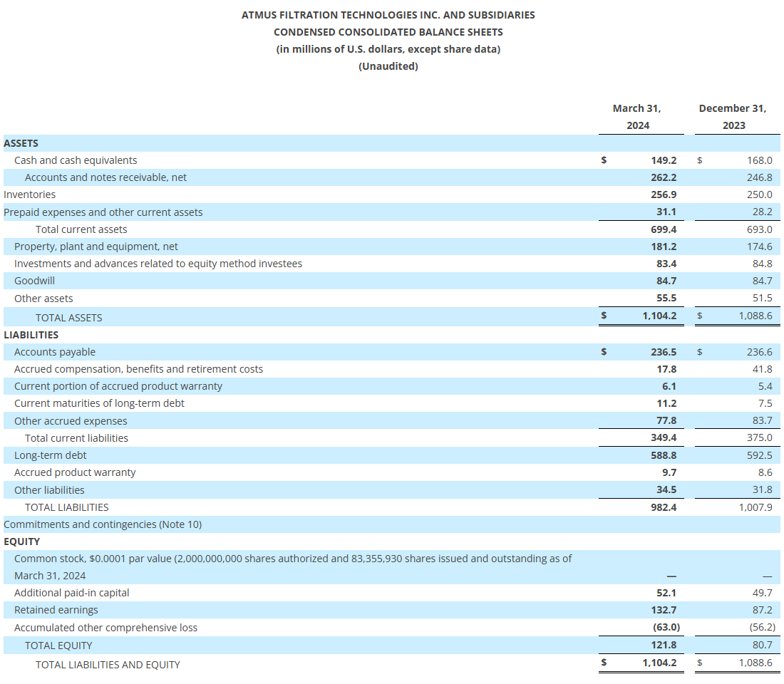Select the 'Long-term debt' row label

tap(50, 455)
